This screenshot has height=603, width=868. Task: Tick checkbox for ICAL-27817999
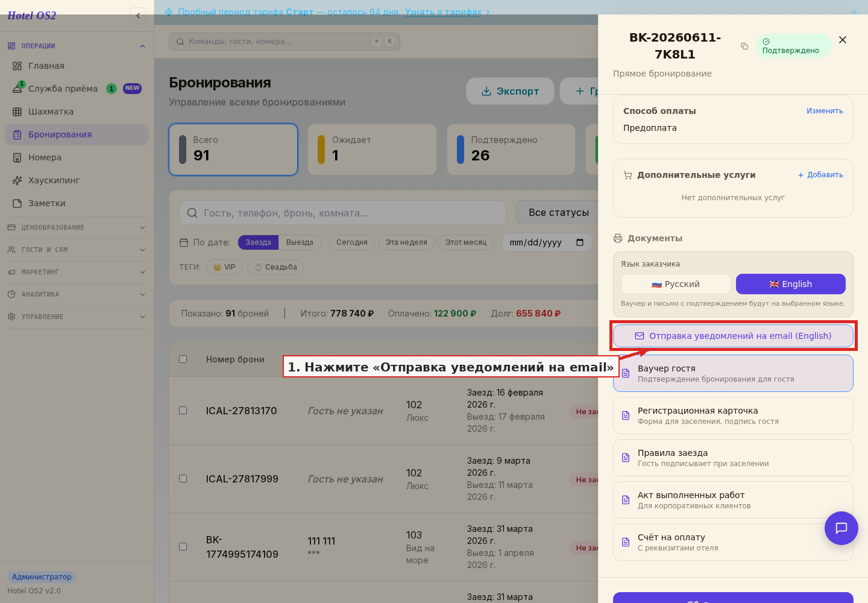pos(183,478)
